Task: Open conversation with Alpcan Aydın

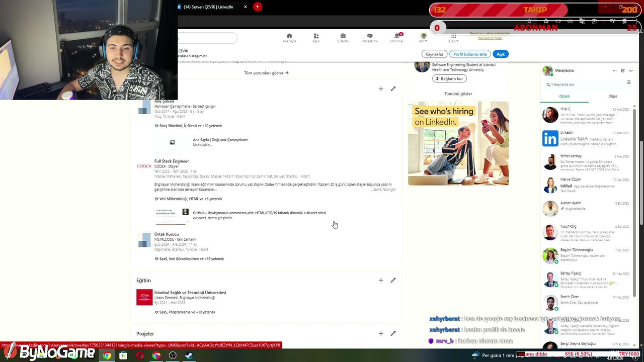Action: [586, 209]
